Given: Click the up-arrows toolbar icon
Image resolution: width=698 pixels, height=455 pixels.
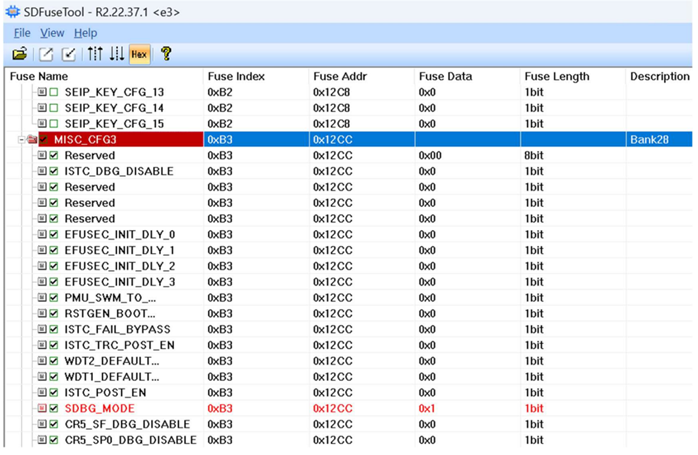Looking at the screenshot, I should point(95,54).
